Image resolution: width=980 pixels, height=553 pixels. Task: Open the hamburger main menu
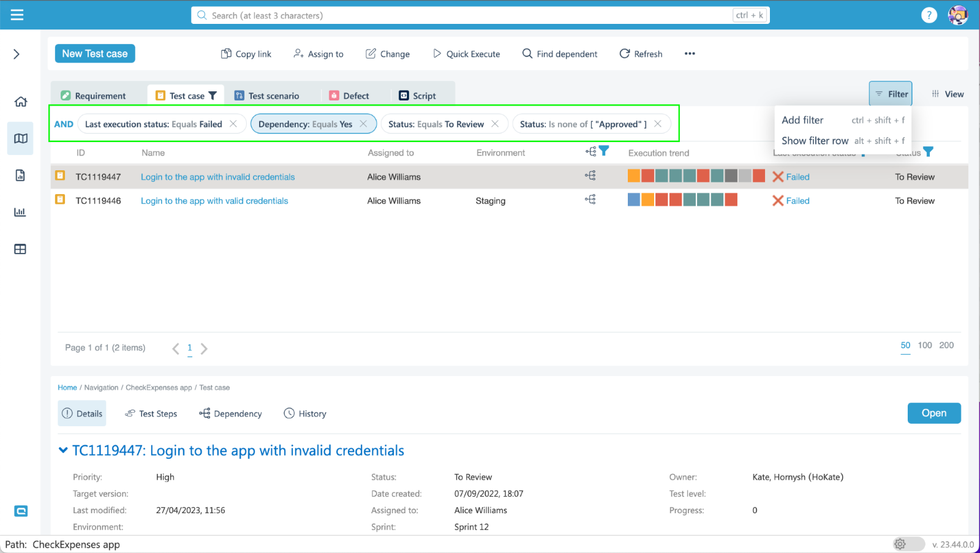[x=17, y=15]
